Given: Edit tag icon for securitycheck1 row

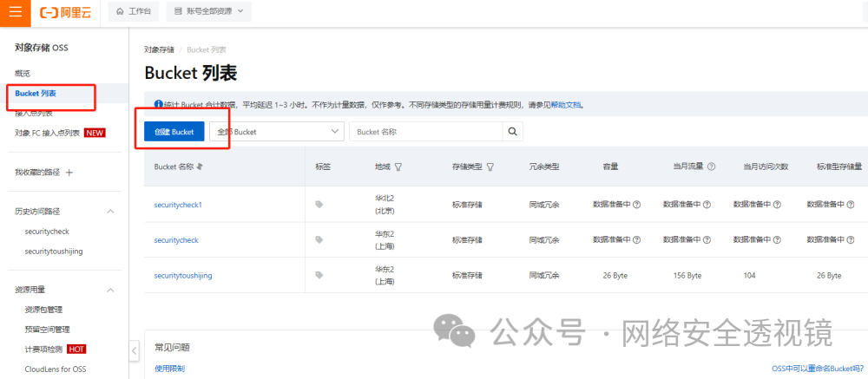Looking at the screenshot, I should point(319,205).
